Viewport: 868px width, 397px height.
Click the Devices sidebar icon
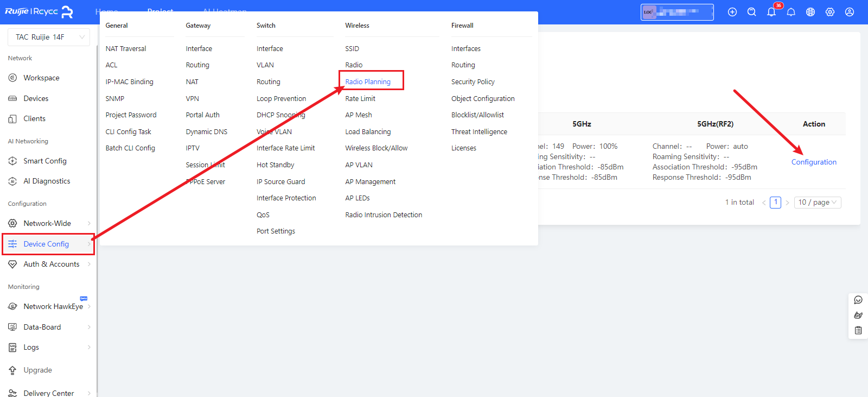(x=12, y=98)
